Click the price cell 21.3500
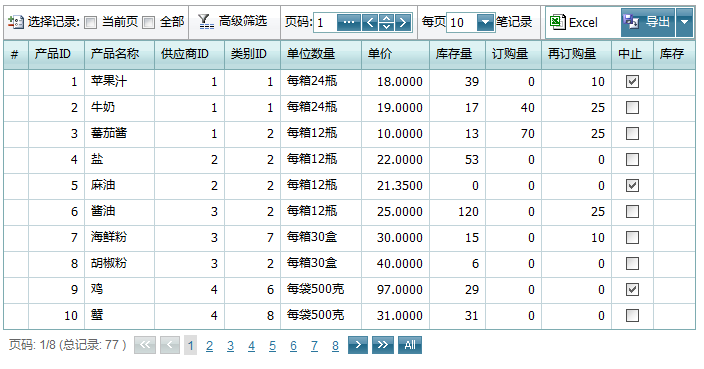Viewport: 704px width, 369px height. (x=396, y=186)
